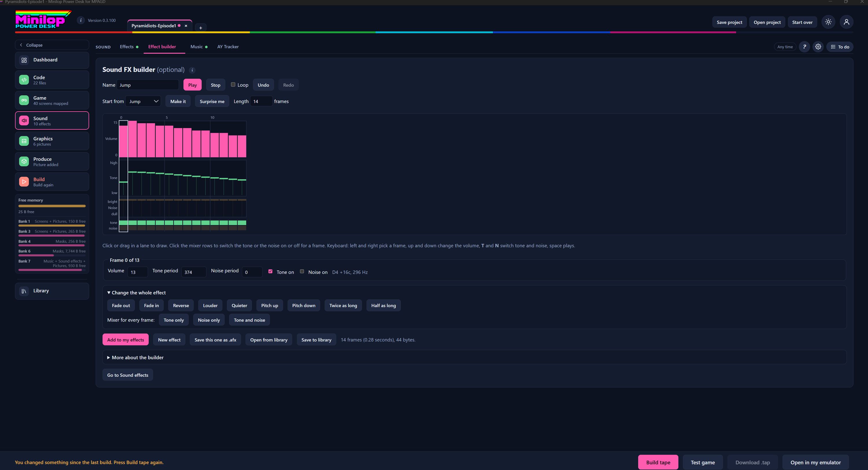
Task: Click the Tone period value field
Action: (x=194, y=272)
